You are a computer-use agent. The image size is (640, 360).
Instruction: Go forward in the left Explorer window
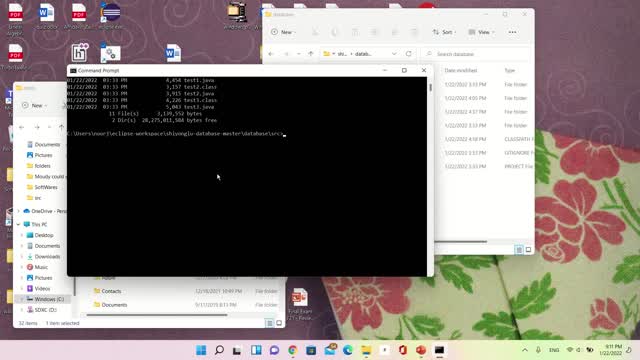coord(37,127)
